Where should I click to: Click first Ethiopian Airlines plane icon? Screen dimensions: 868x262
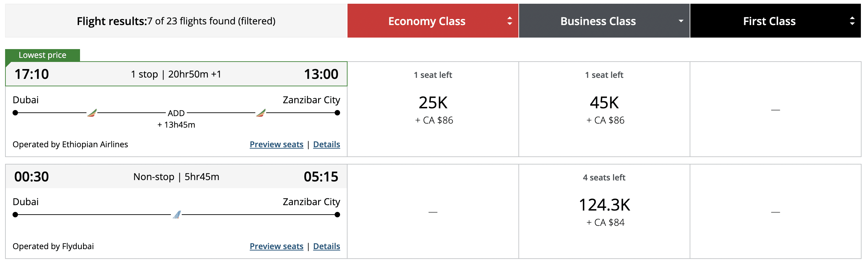point(92,113)
